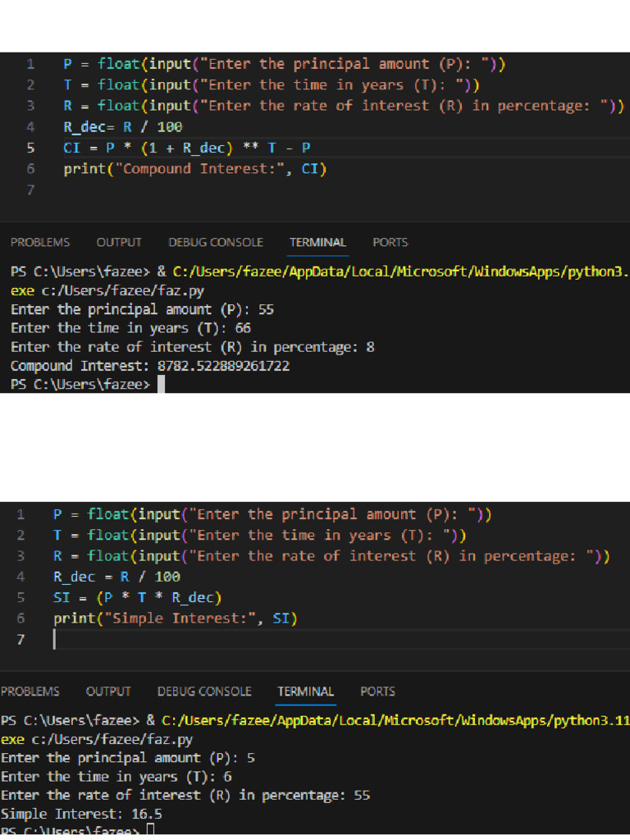This screenshot has width=630, height=840.
Task: Open DEBUG CONSOLE tab in the lower panel
Action: point(204,692)
